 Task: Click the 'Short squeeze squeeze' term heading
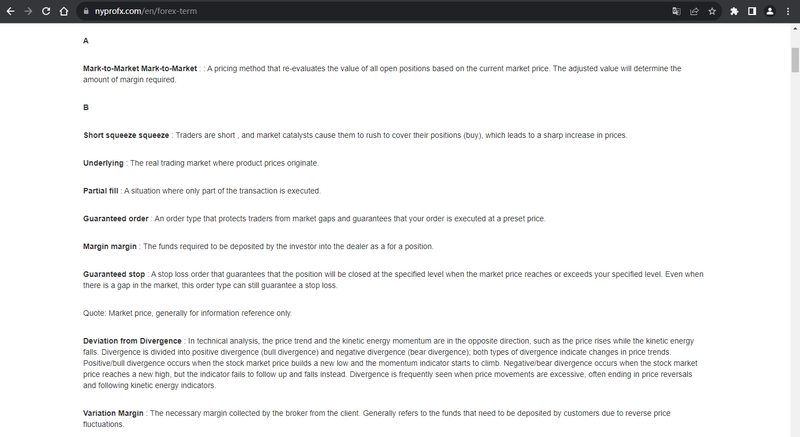click(126, 135)
